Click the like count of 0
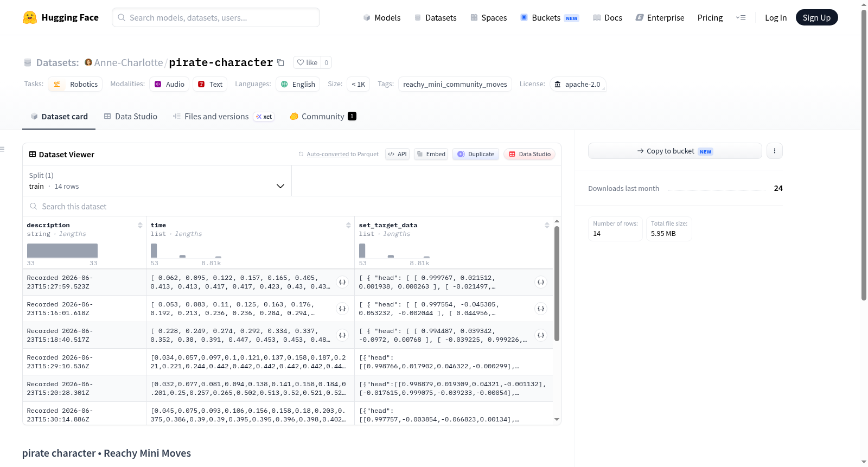Viewport: 868px width, 467px height. 326,62
